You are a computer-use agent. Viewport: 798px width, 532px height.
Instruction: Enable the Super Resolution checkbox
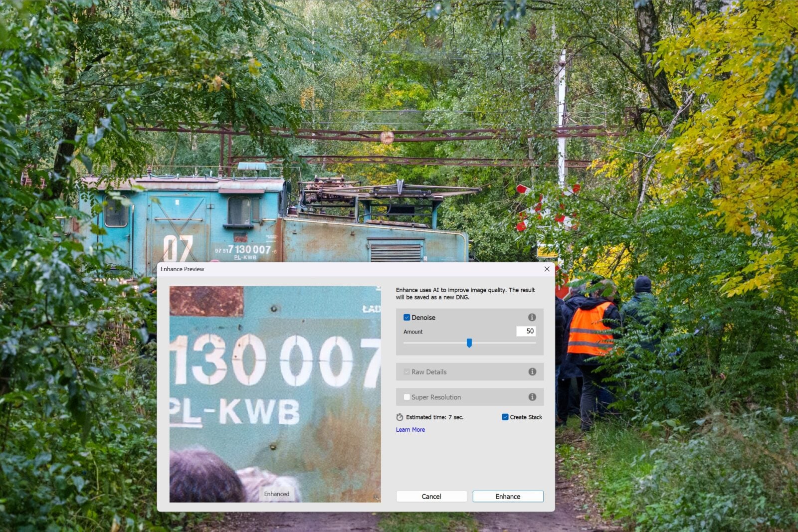point(406,397)
